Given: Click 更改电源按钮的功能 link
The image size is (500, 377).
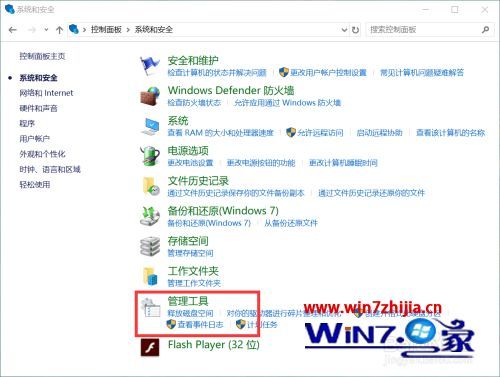Looking at the screenshot, I should pyautogui.click(x=261, y=163).
